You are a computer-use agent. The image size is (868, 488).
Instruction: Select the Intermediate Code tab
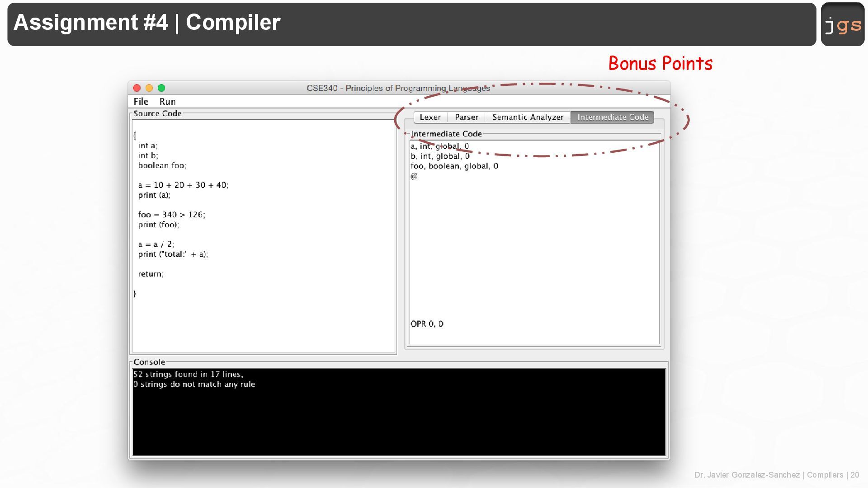[612, 117]
